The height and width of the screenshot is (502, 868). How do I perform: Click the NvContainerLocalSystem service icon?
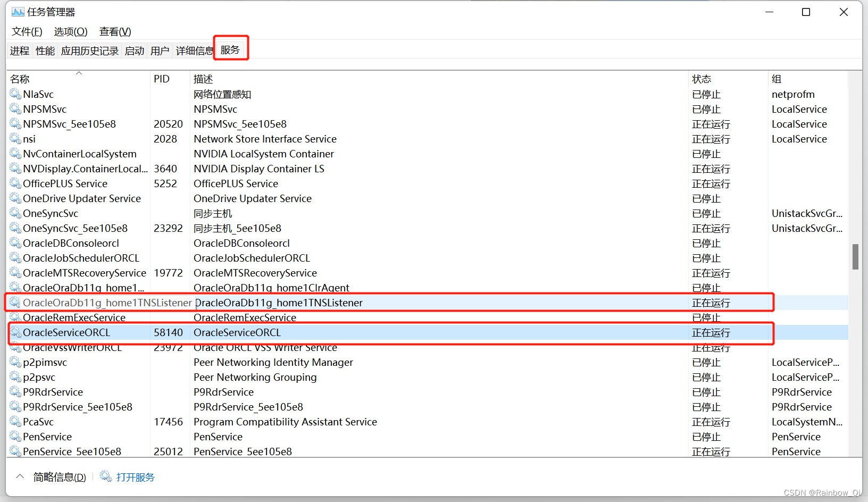click(x=15, y=154)
